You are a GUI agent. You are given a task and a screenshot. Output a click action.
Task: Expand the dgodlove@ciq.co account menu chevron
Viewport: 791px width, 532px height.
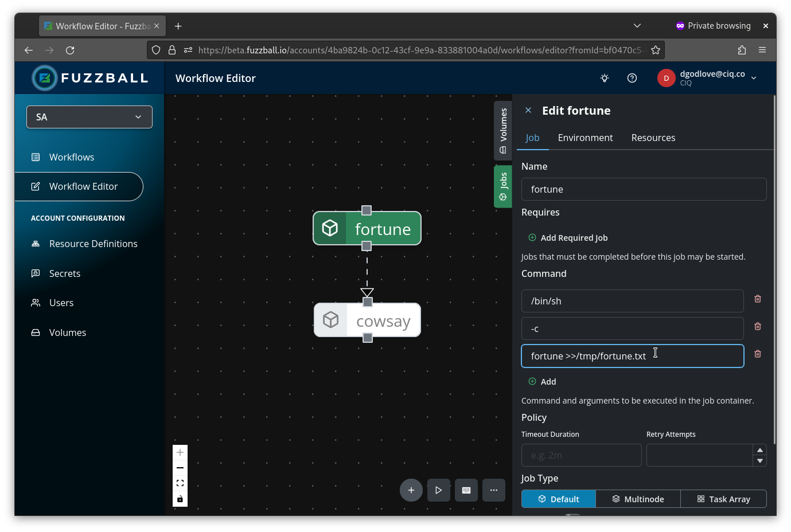[x=754, y=78]
